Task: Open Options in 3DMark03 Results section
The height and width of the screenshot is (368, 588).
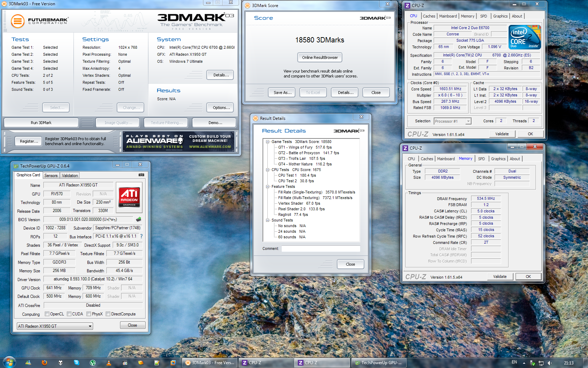Action: point(220,108)
